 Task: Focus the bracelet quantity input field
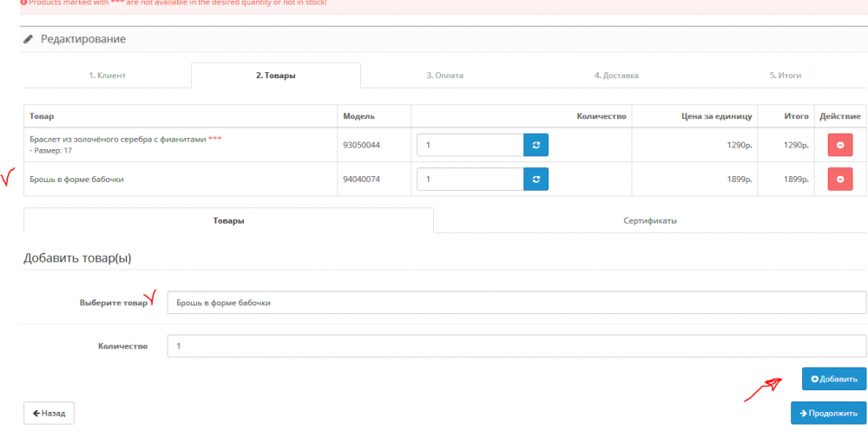(x=470, y=145)
